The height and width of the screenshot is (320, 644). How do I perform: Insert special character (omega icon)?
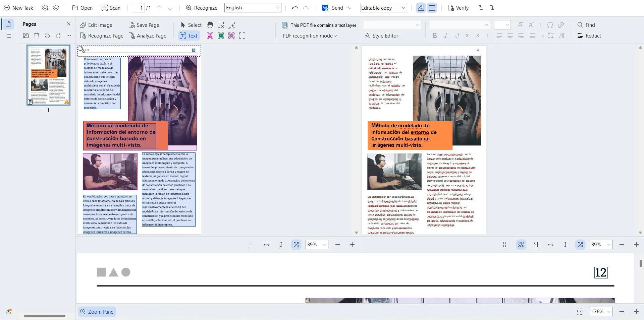[x=550, y=25]
